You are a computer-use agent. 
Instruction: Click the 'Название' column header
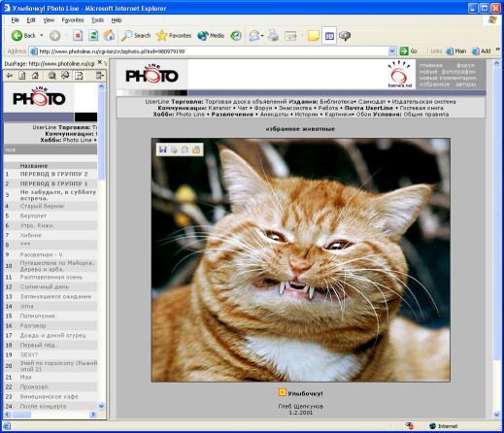[x=34, y=166]
